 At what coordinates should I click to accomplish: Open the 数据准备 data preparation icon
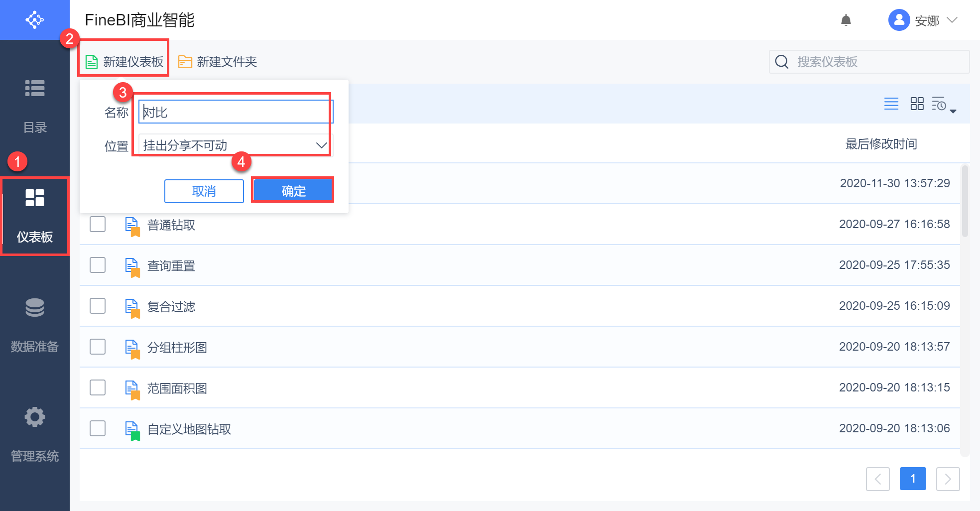pos(35,308)
